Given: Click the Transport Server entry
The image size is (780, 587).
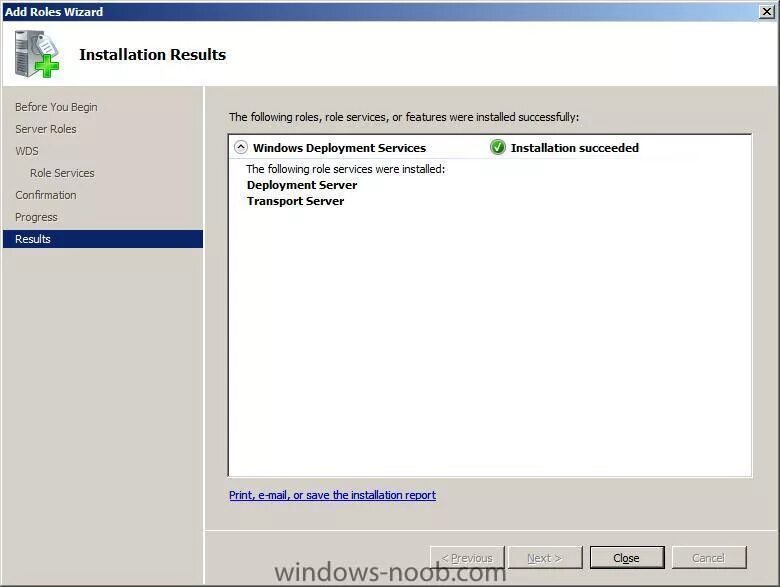Looking at the screenshot, I should (x=295, y=201).
